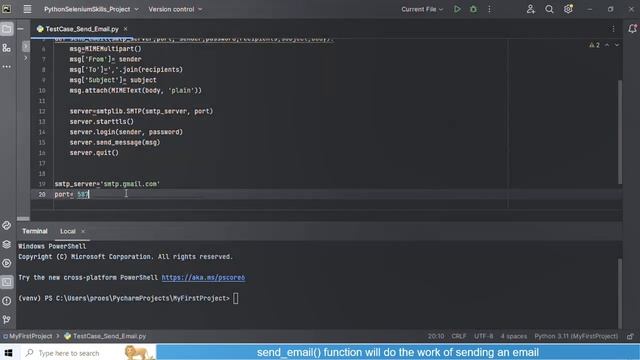The width and height of the screenshot is (640, 360).
Task: Debug the current file
Action: point(473,9)
